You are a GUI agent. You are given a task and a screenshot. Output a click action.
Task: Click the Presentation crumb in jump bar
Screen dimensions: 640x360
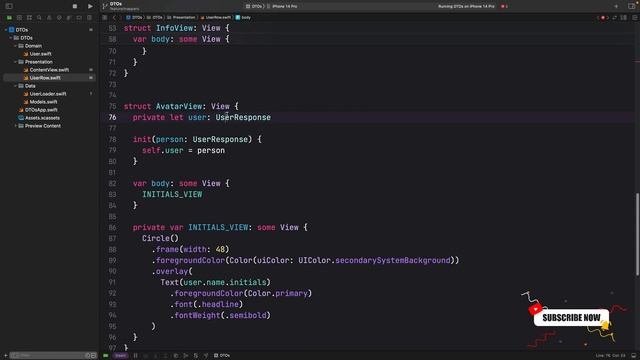181,18
